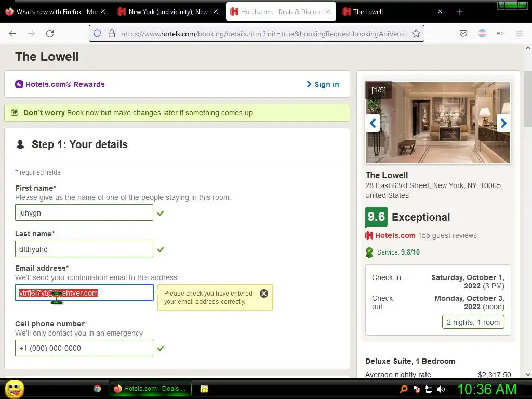Open the smiley start menu button
This screenshot has height=399, width=532.
(14, 389)
